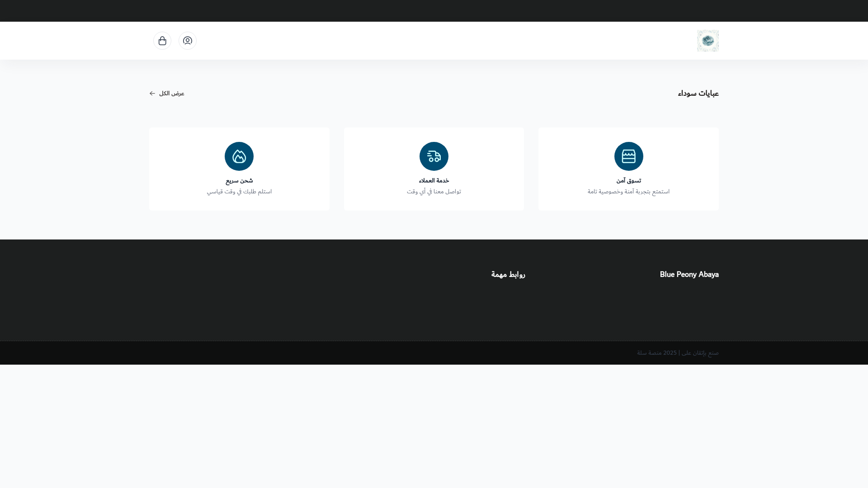
Task: Click the خدمة العملاء feature title
Action: pyautogui.click(x=434, y=181)
